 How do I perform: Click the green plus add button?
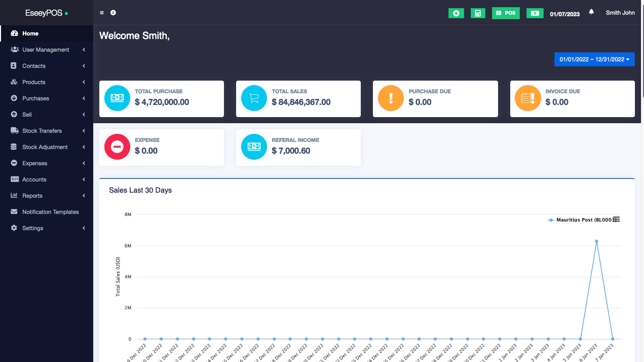coord(456,13)
